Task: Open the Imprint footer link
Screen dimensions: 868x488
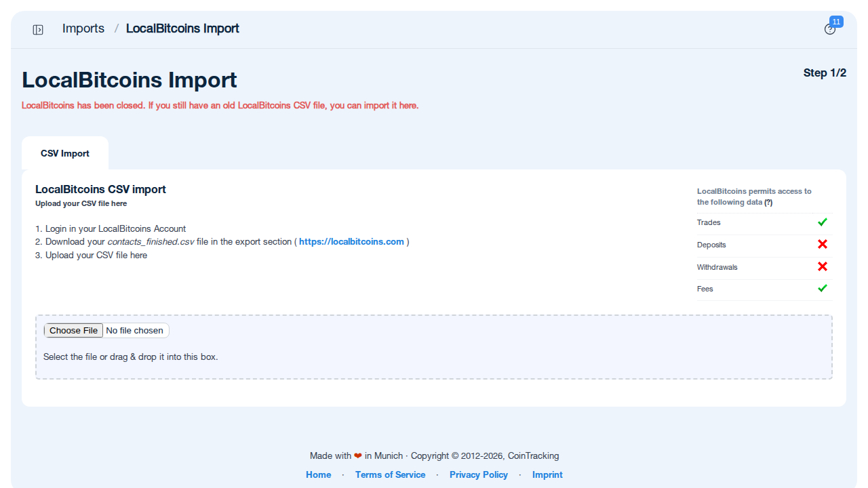Action: click(547, 474)
